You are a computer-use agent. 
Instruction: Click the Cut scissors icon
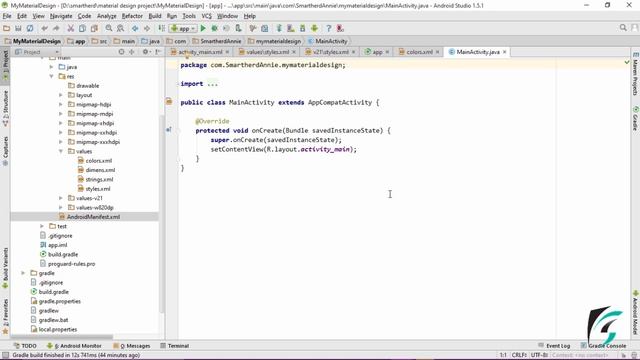71,28
